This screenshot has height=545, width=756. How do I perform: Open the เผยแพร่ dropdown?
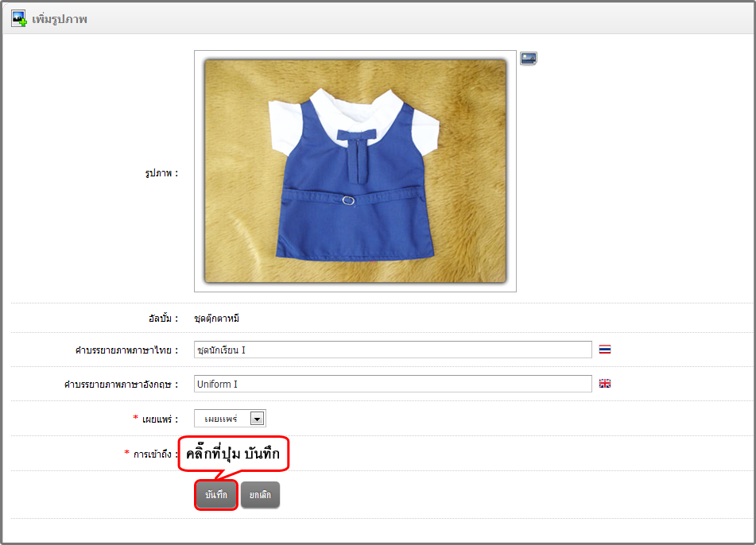[x=230, y=418]
